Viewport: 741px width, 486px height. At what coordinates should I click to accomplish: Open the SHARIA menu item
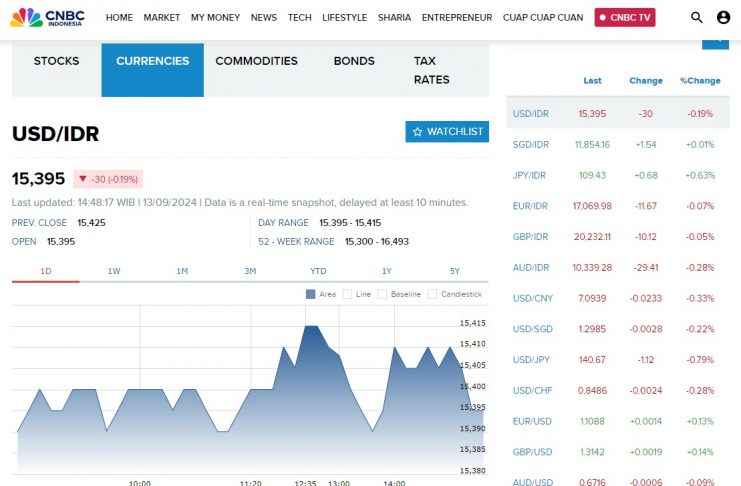click(x=394, y=18)
